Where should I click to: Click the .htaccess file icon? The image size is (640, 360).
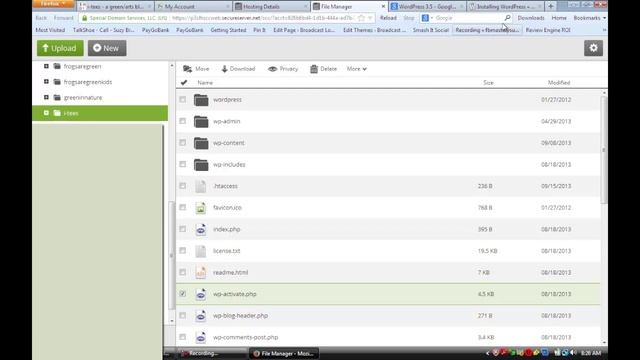200,186
